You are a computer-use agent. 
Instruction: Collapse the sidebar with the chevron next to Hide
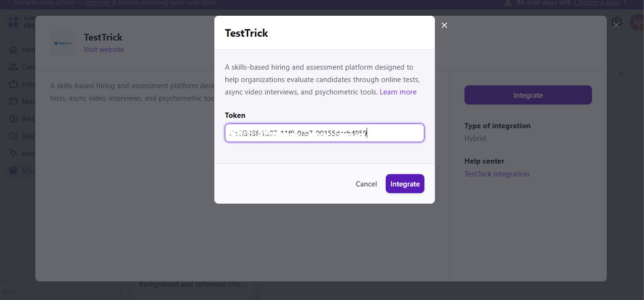click(121, 291)
